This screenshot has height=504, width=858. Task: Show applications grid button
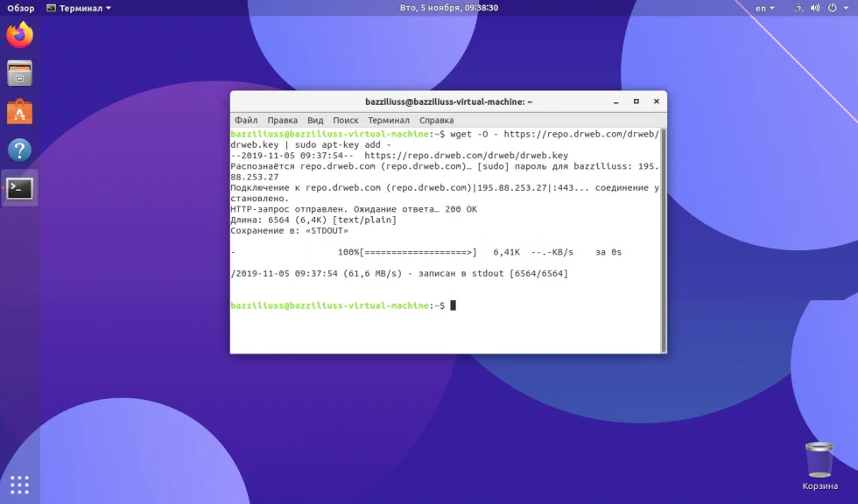pos(19,484)
